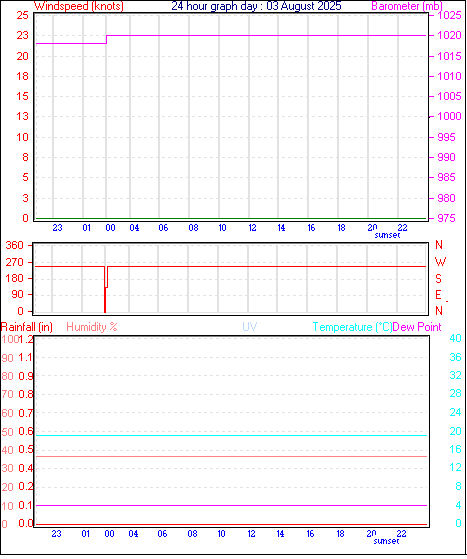Screen dimensions: 467x559
Task: Click the 5 knots windspeed scale value
Action: click(25, 177)
